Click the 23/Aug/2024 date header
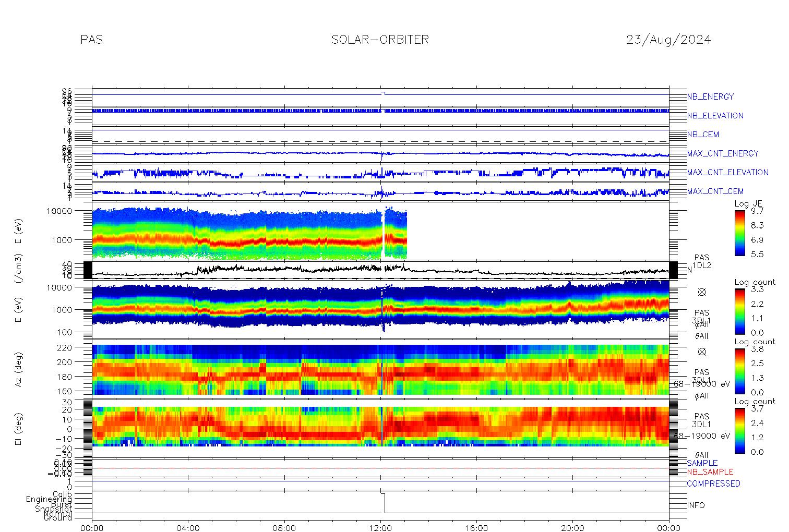 [x=668, y=40]
